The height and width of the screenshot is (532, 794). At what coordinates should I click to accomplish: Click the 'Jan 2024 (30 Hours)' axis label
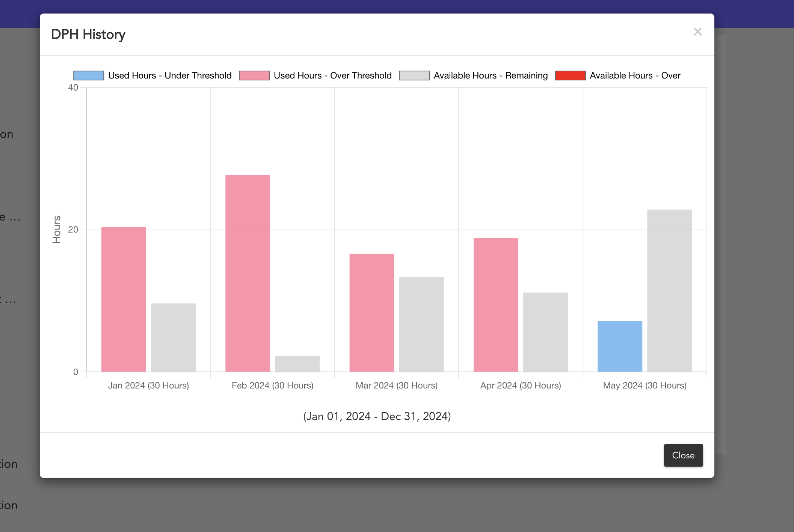coord(148,385)
